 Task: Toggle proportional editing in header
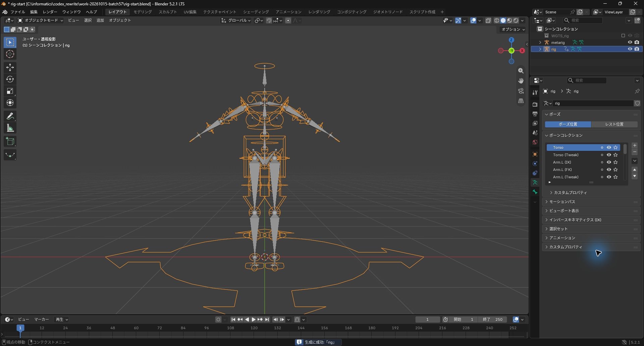point(288,20)
